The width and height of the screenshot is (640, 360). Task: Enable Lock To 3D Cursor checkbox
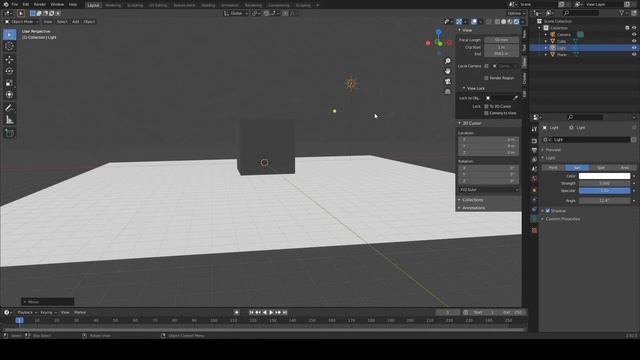[x=486, y=106]
